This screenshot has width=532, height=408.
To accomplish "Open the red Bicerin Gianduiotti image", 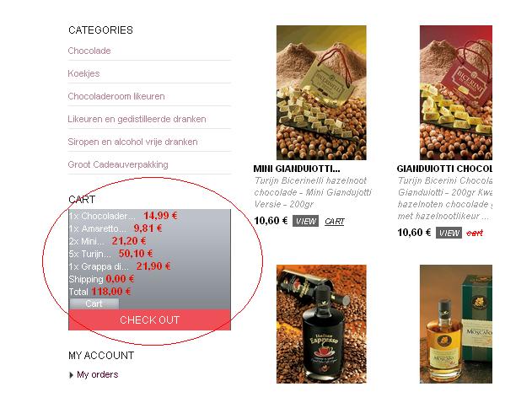I will (x=455, y=93).
